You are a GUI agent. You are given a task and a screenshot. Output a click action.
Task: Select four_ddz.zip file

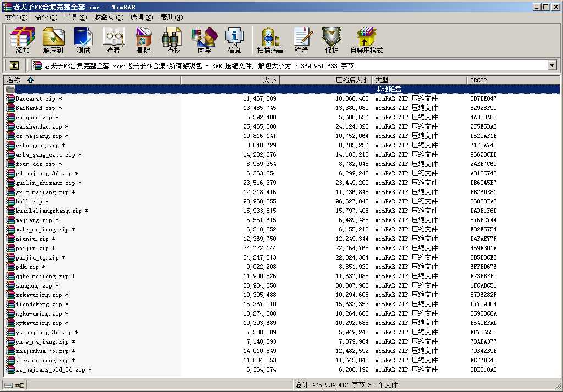[x=39, y=164]
